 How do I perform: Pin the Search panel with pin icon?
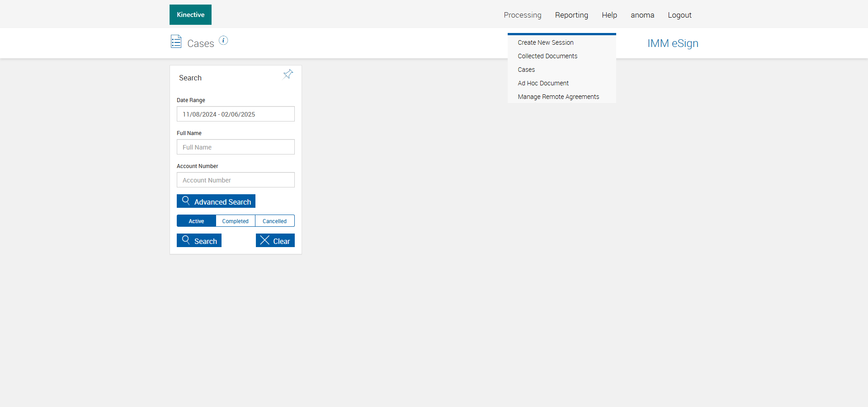pyautogui.click(x=288, y=74)
